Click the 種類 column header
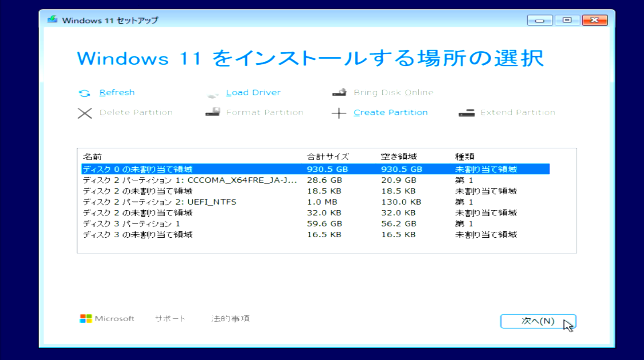 point(465,157)
